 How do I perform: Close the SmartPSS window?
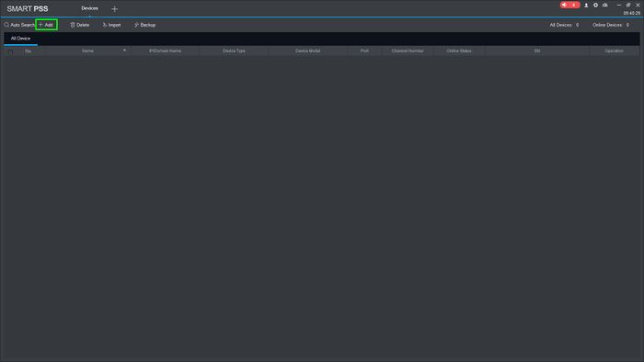pyautogui.click(x=638, y=5)
